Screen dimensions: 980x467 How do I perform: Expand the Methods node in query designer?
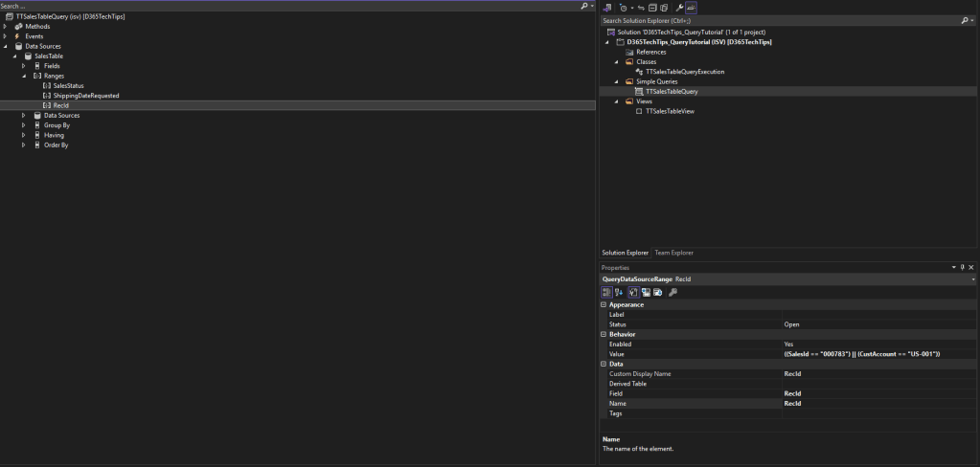(6, 26)
